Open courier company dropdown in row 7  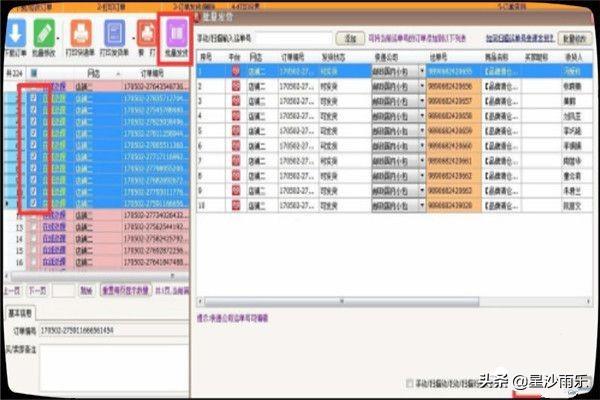point(422,161)
